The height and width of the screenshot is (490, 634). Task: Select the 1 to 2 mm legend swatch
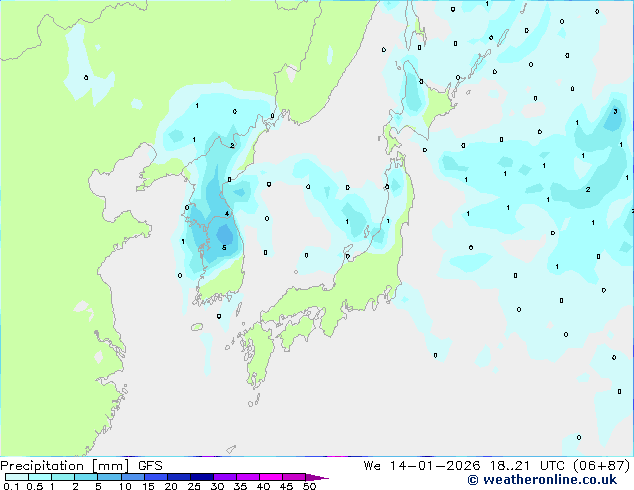[x=63, y=477]
